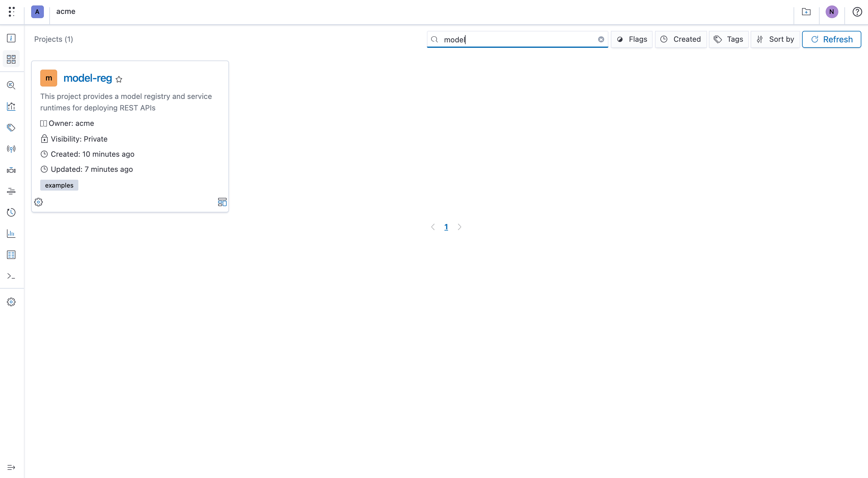Click the Owner: acme text
This screenshot has height=478, width=868.
(x=71, y=123)
